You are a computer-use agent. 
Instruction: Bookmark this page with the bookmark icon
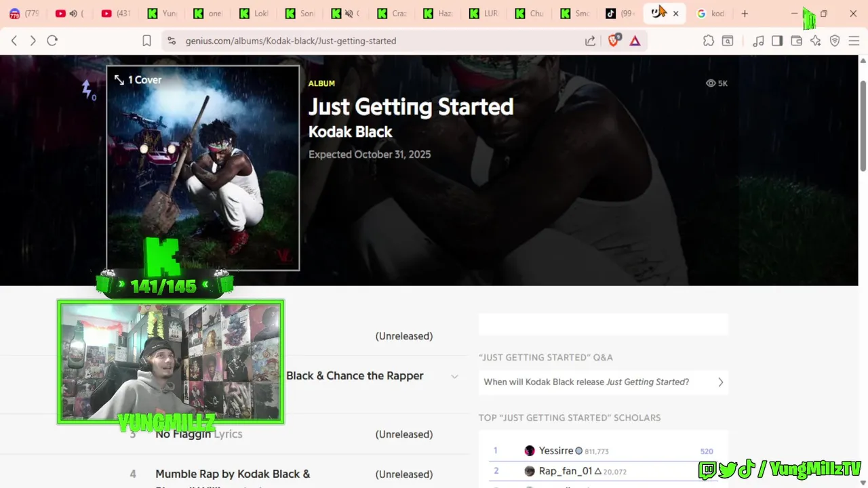coord(146,41)
